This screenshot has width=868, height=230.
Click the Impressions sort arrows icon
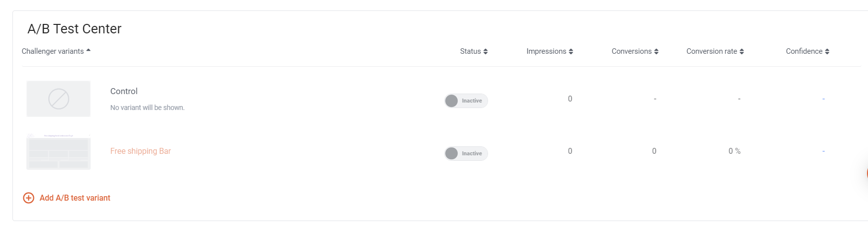(571, 52)
